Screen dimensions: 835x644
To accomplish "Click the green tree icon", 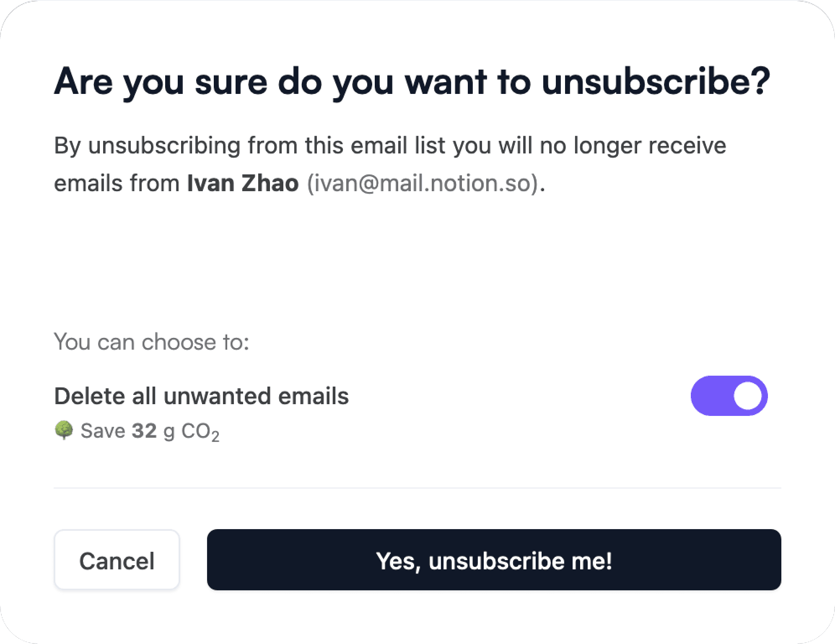I will coord(64,431).
